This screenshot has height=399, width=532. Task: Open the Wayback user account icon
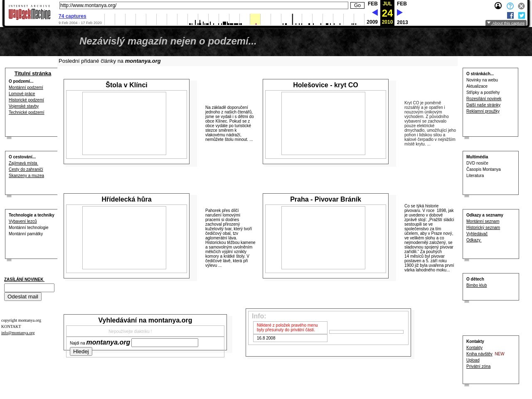coord(498,6)
